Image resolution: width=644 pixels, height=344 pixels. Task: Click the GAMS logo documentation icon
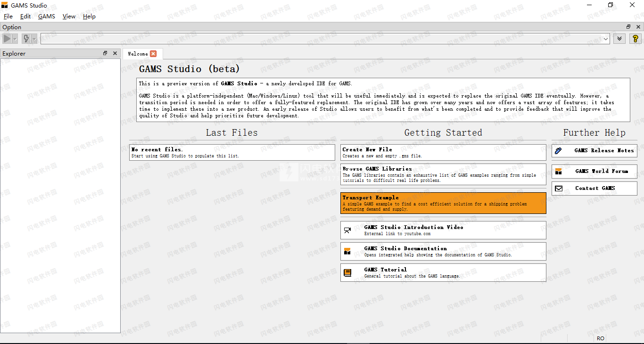click(347, 252)
